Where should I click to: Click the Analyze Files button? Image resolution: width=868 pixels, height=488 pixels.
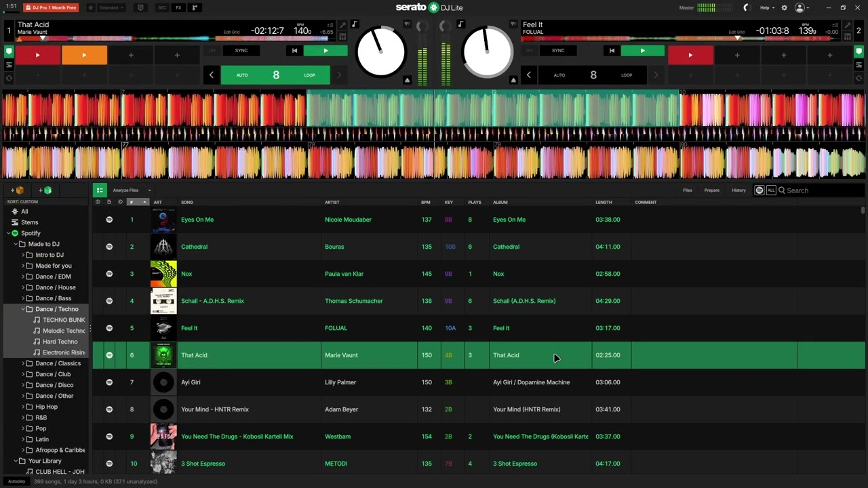coord(125,190)
